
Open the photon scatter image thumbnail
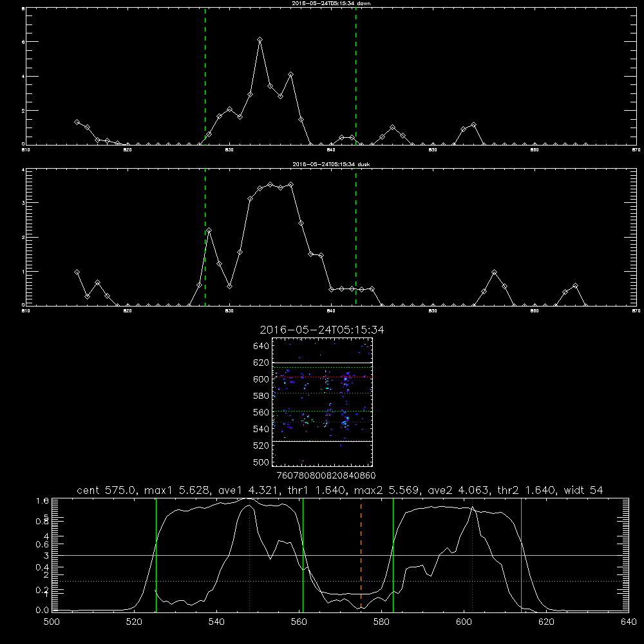click(x=323, y=402)
